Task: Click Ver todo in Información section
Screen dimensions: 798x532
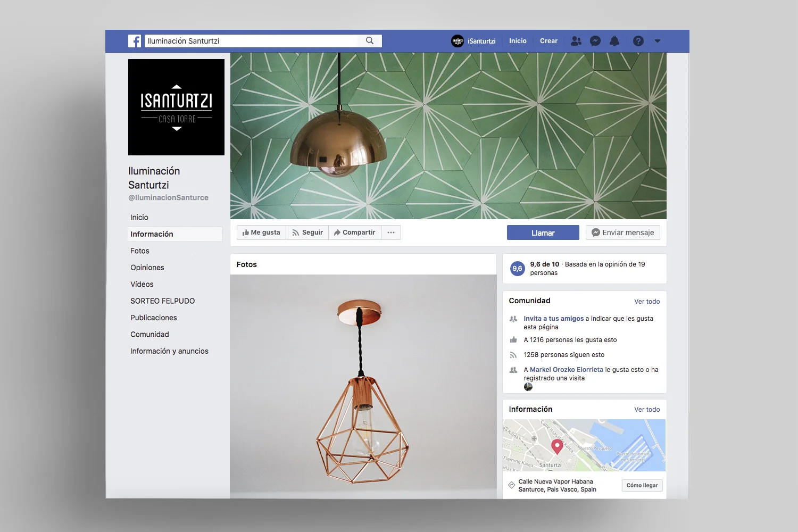Action: click(647, 410)
